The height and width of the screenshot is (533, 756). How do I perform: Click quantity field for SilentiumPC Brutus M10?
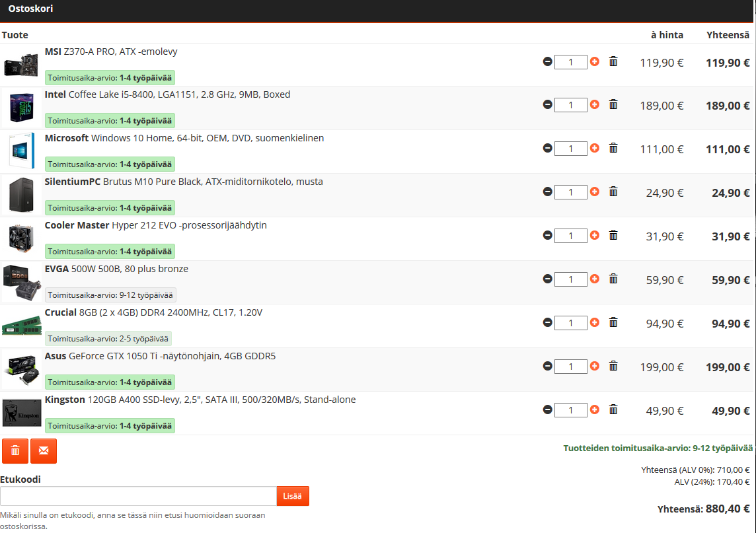[570, 192]
